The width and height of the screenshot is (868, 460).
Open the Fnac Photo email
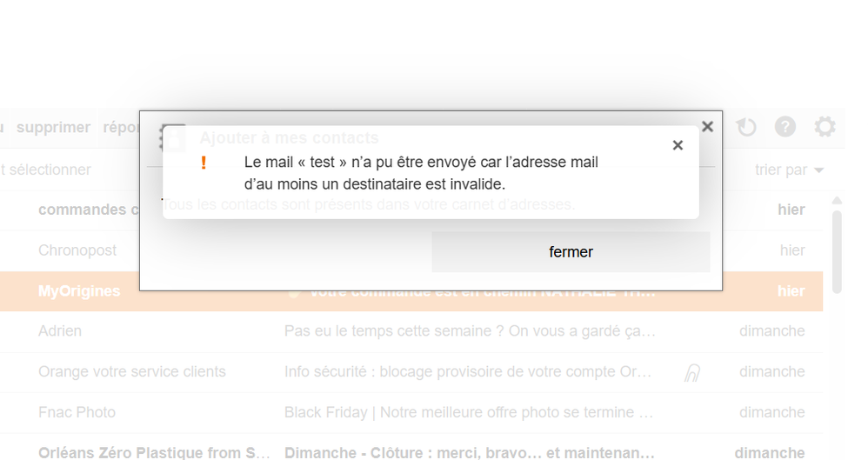(x=411, y=412)
